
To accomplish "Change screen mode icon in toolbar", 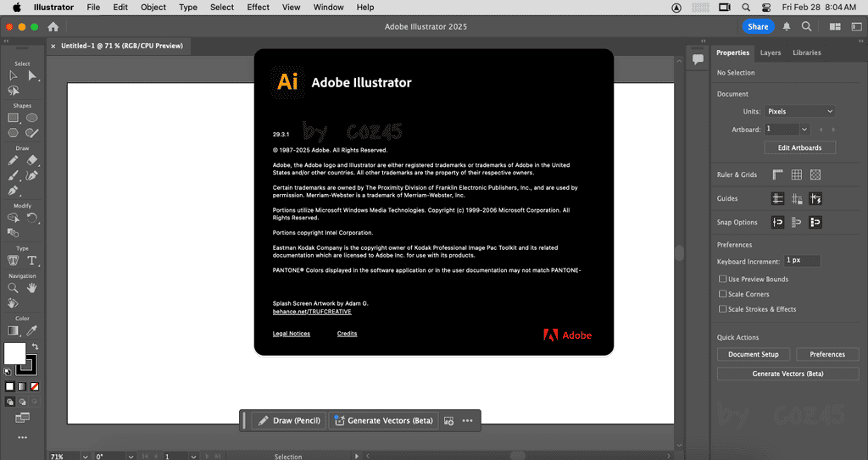I will pyautogui.click(x=22, y=418).
